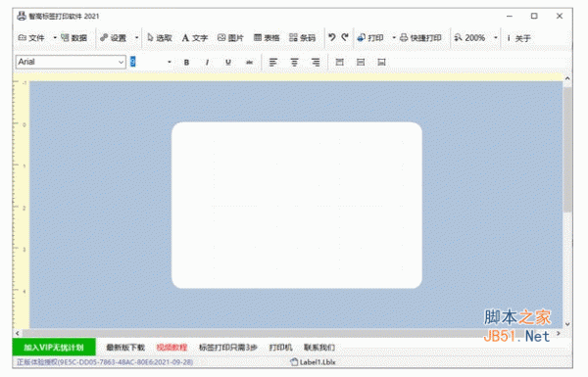The height and width of the screenshot is (377, 588).
Task: Click the font size input field
Action: (x=147, y=62)
